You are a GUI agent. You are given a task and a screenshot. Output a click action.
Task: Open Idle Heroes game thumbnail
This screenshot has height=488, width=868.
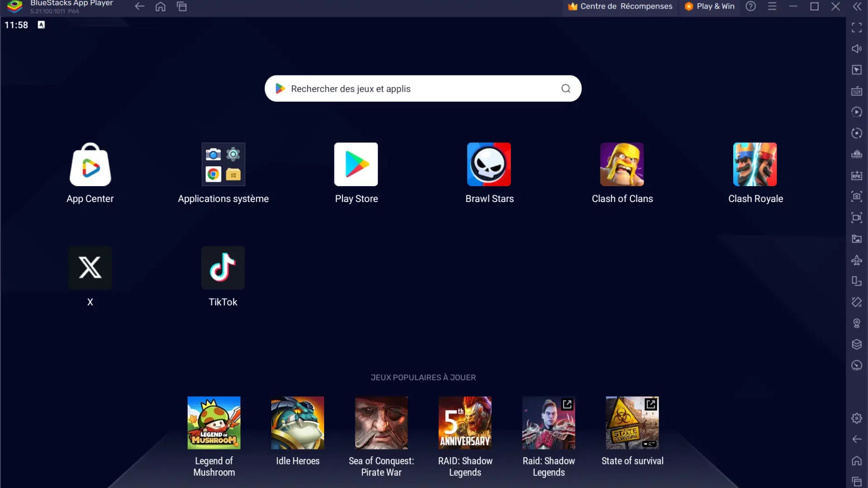tap(297, 423)
